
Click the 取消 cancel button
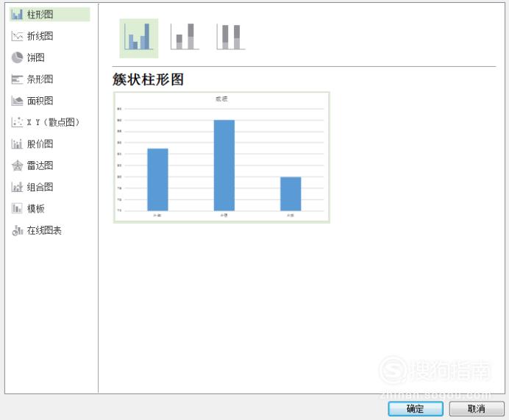(x=477, y=409)
